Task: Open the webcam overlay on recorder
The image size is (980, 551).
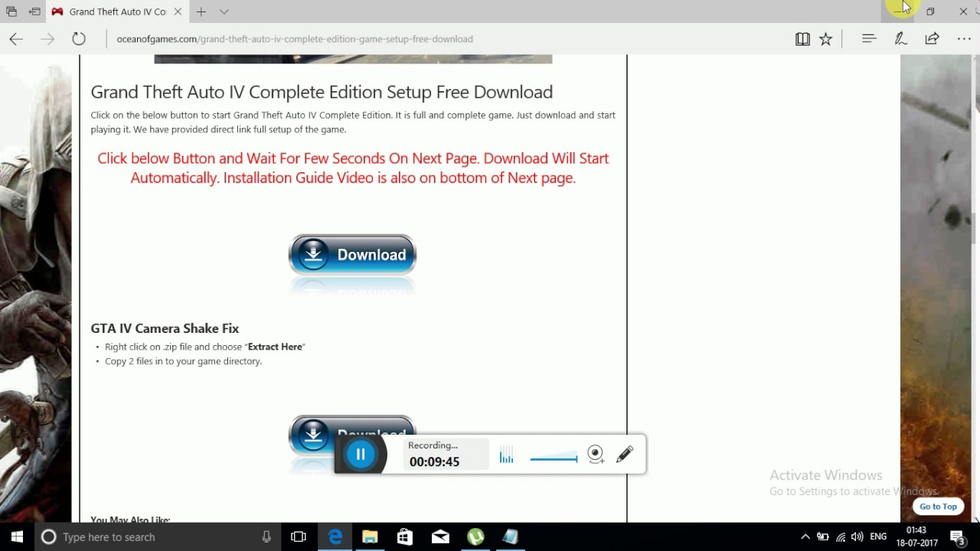Action: [596, 455]
